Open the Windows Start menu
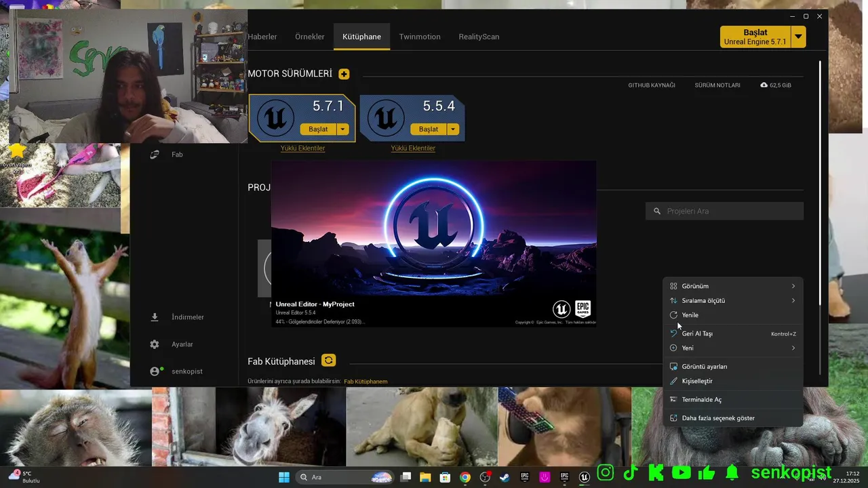Viewport: 868px width, 488px height. [x=284, y=477]
